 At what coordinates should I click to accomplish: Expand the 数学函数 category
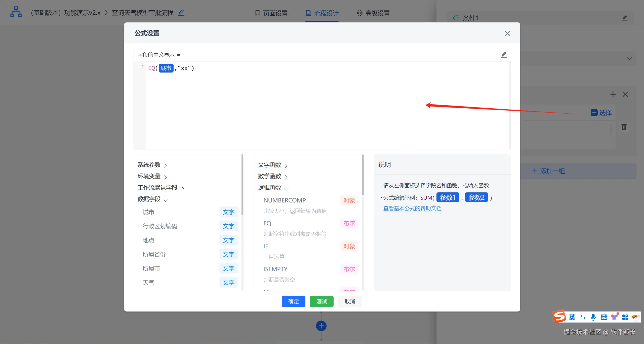(273, 176)
